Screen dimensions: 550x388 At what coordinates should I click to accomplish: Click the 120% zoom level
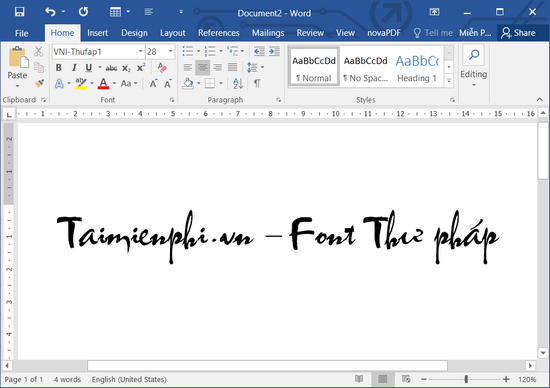click(x=527, y=379)
